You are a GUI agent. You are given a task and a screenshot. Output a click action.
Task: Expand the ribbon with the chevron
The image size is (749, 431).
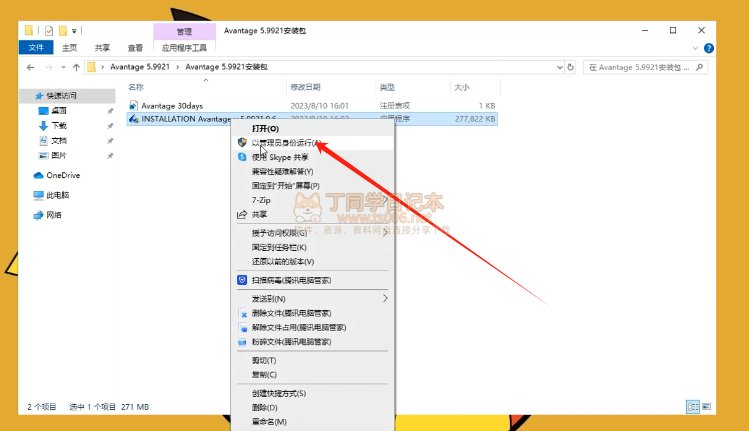(695, 48)
